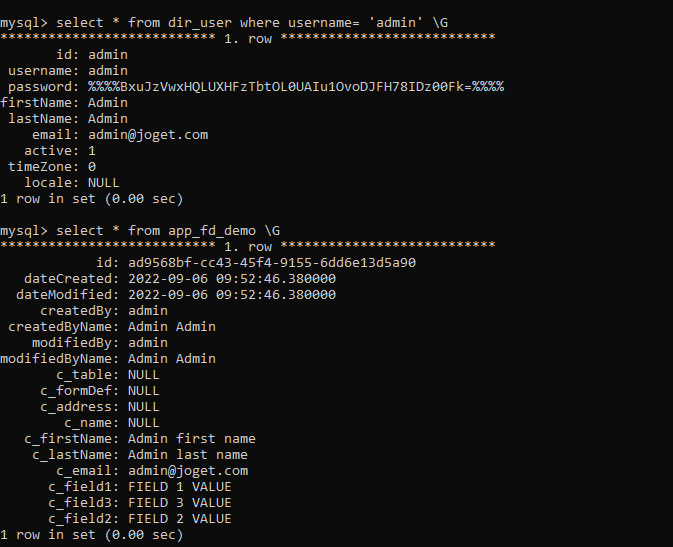Click the FIELD 3 VALUE text
The image size is (673, 547).
180,503
